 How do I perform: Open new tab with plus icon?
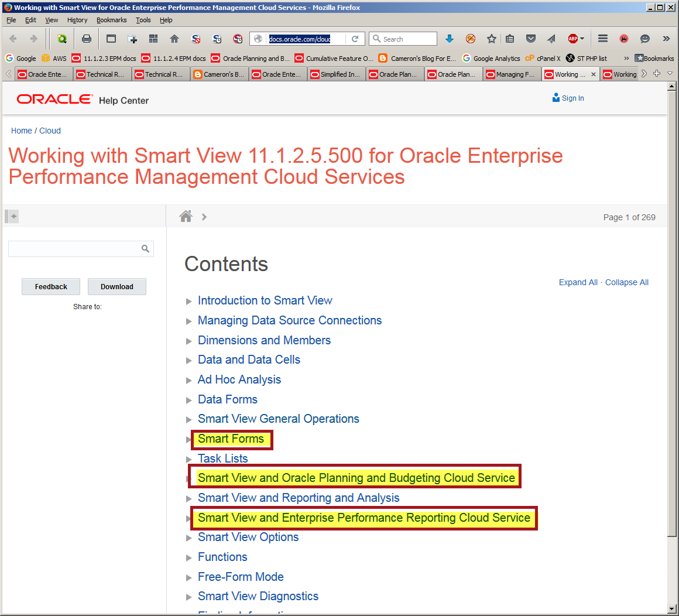coord(657,74)
